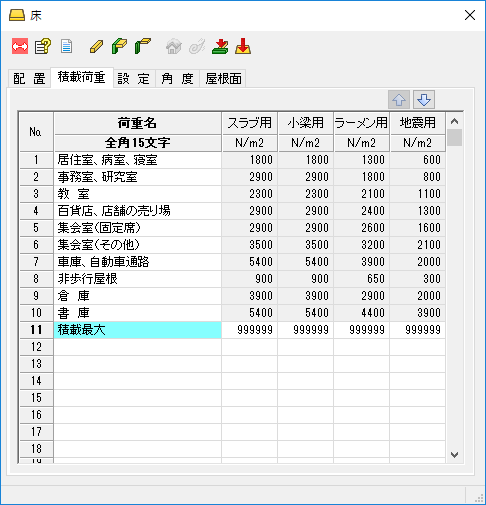Select row 事務室、研究室
Screen dimensions: 486x505
point(138,177)
